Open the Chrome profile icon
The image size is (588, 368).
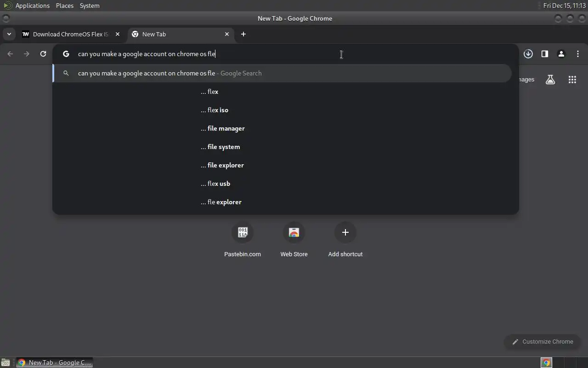coord(561,54)
